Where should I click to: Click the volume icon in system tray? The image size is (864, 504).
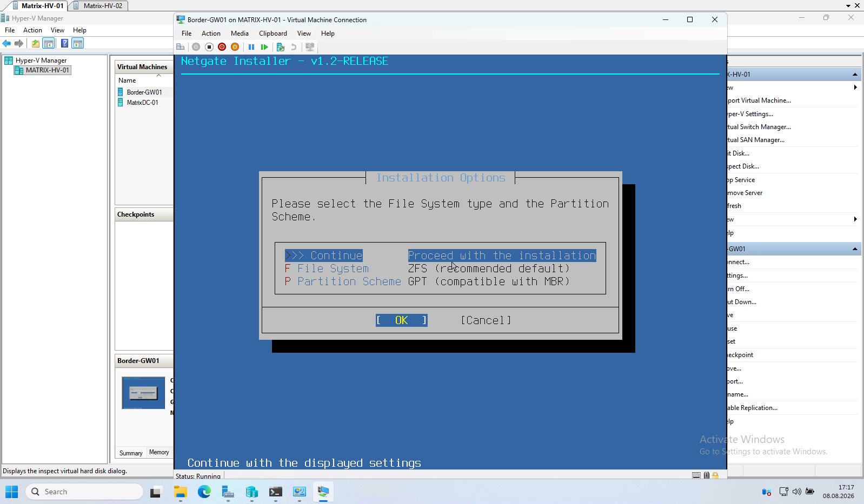click(x=796, y=492)
